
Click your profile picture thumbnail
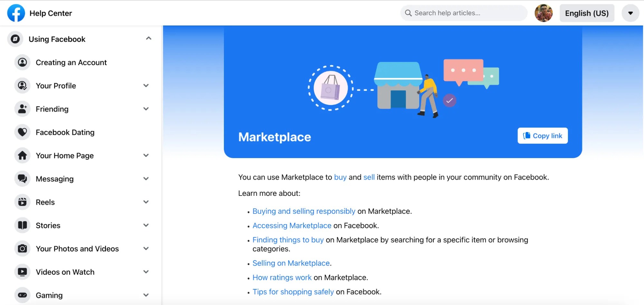click(x=543, y=13)
